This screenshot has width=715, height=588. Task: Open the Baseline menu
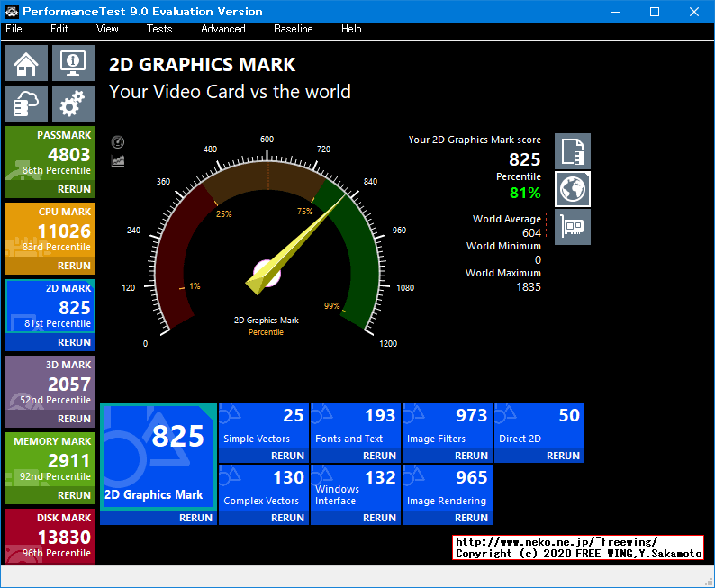[293, 29]
